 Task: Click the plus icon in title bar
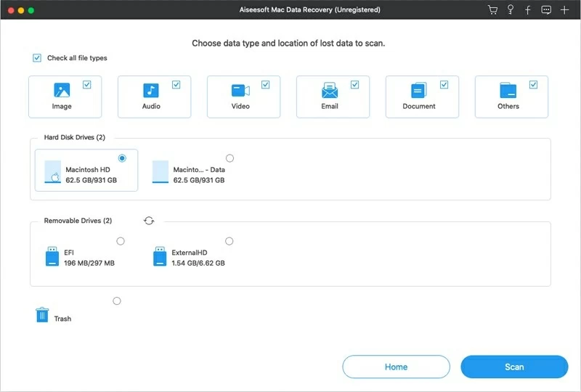tap(564, 10)
